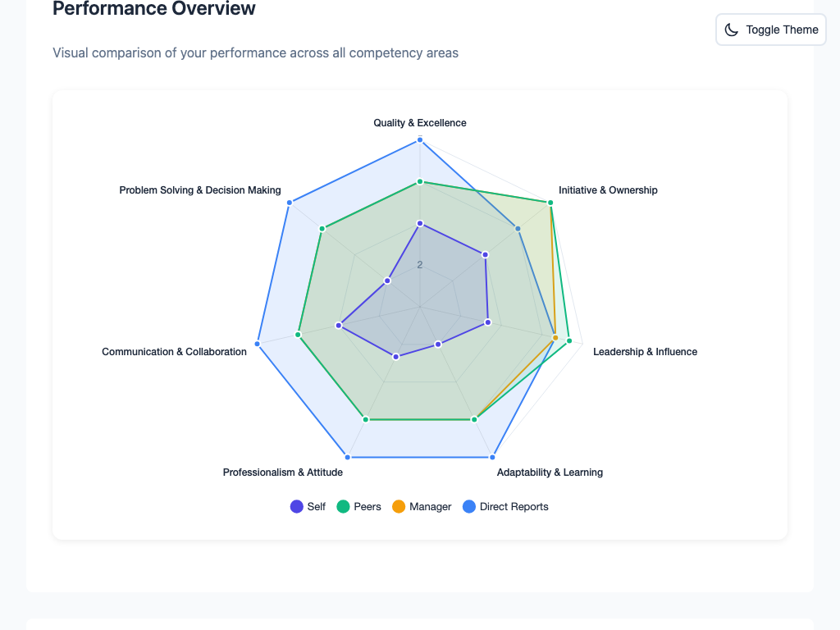840x630 pixels.
Task: Select the blue Direct Reports legend dot
Action: [468, 506]
